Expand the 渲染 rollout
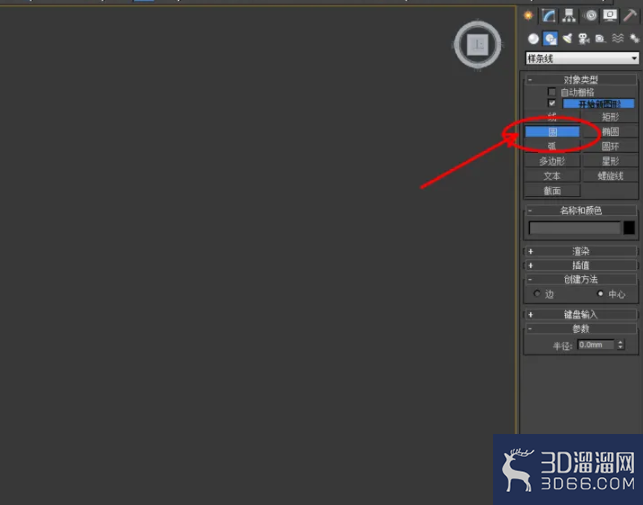 (x=581, y=251)
